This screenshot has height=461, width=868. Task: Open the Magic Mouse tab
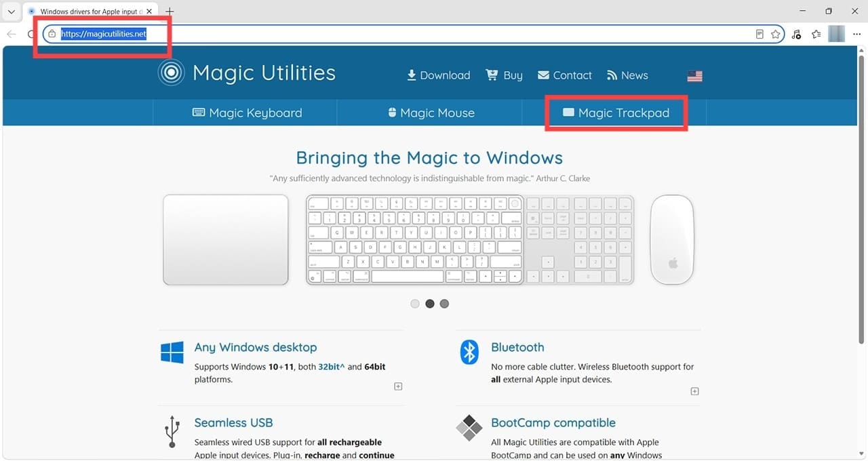point(430,113)
